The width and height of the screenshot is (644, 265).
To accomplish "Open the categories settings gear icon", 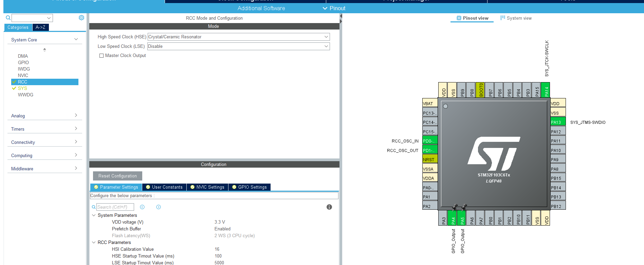I will [81, 18].
